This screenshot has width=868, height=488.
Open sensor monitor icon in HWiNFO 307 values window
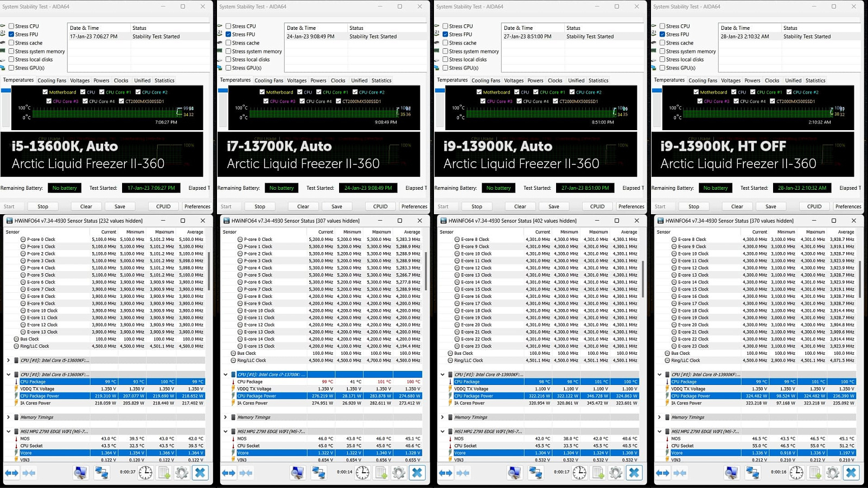(297, 473)
